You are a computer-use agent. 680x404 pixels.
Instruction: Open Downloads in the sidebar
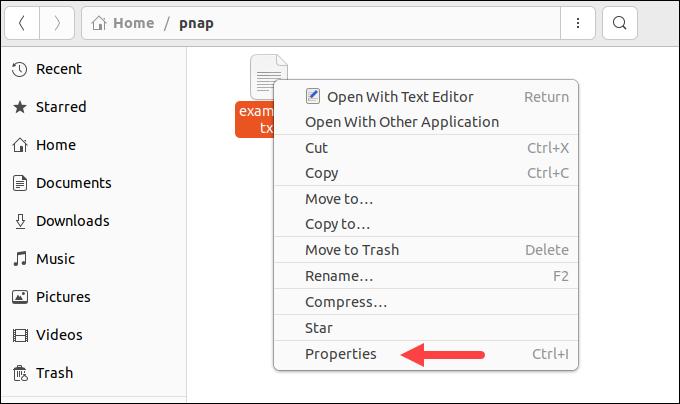click(72, 221)
